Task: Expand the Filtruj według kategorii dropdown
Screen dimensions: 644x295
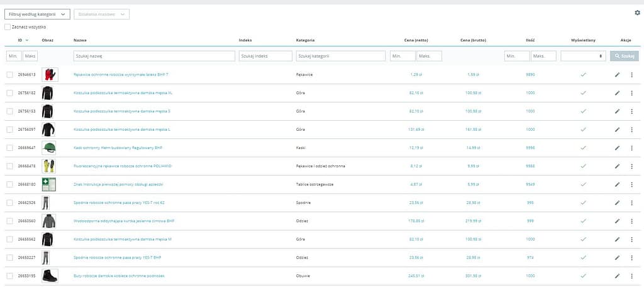Action: click(x=37, y=14)
